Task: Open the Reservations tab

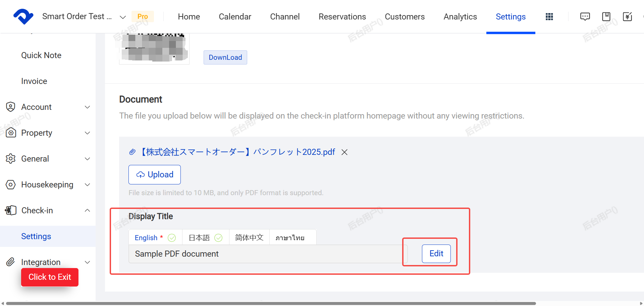Action: pyautogui.click(x=342, y=16)
